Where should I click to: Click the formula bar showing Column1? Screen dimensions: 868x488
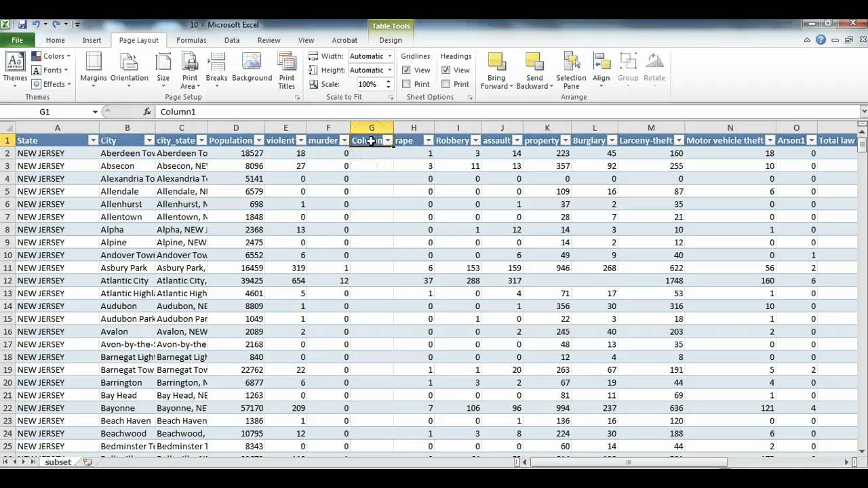[507, 112]
